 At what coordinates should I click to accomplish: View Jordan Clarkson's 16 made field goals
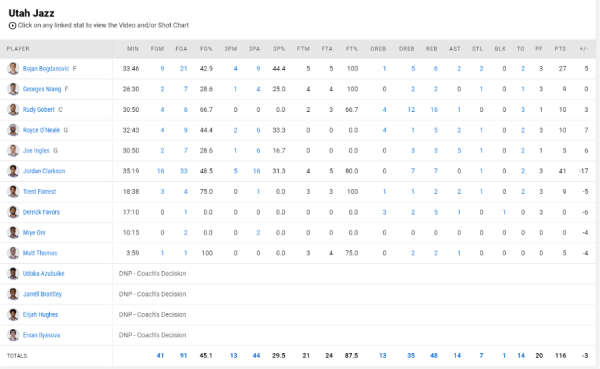(x=160, y=171)
